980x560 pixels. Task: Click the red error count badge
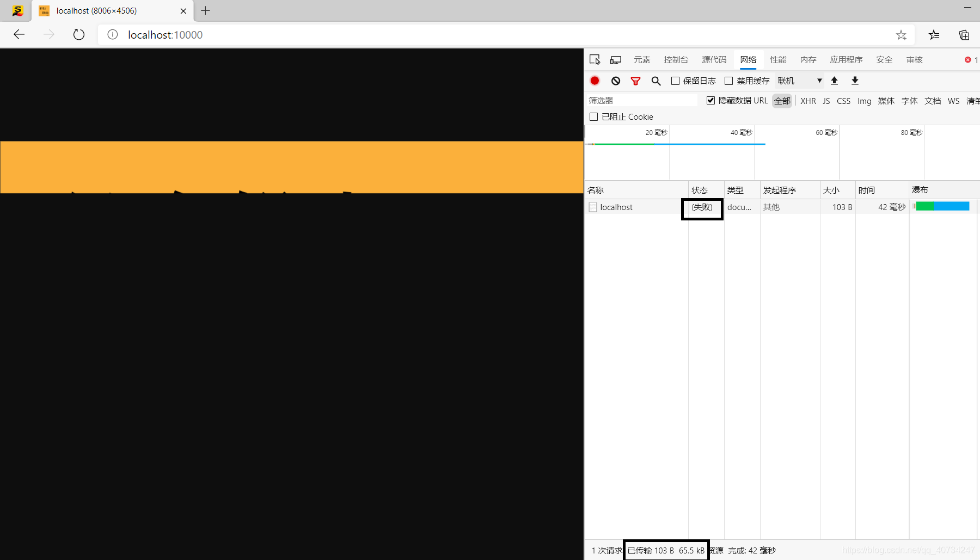[x=971, y=60]
